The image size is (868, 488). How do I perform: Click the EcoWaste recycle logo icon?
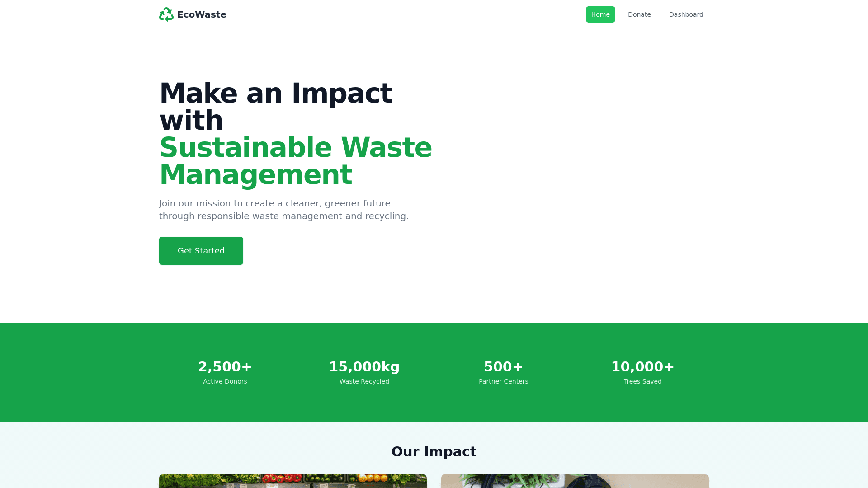[x=166, y=14]
